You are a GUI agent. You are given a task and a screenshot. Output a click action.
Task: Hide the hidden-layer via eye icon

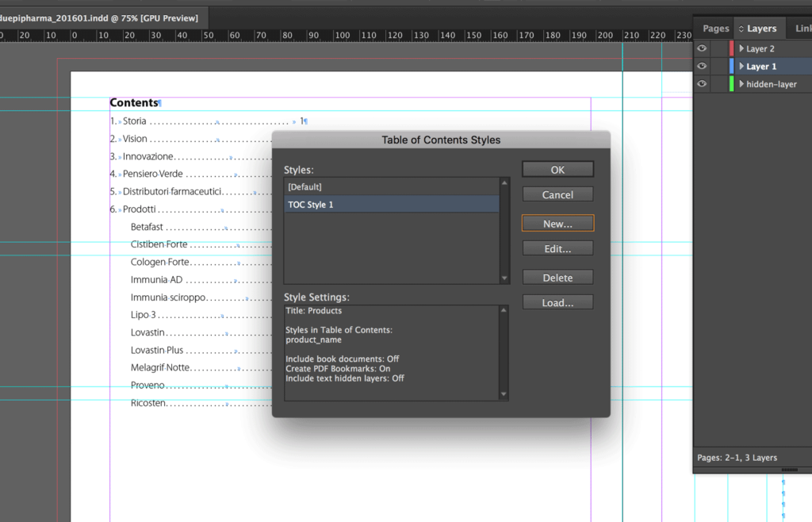[702, 84]
